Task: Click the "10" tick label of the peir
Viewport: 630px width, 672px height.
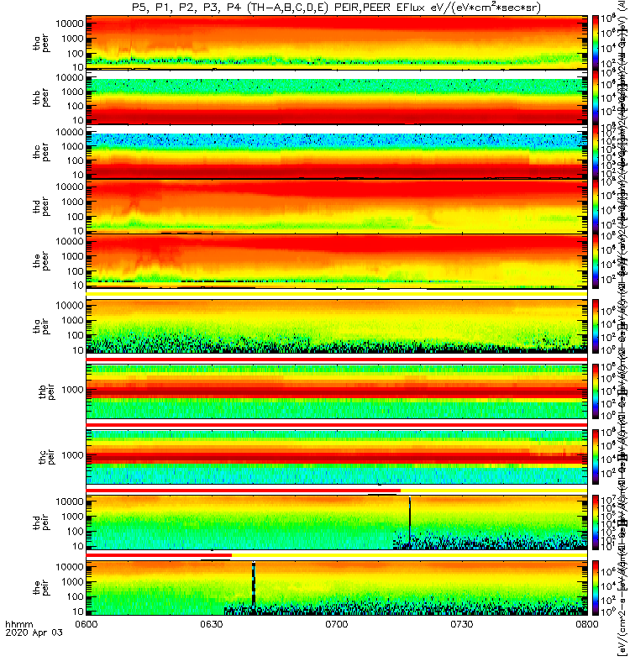Action: (78, 612)
